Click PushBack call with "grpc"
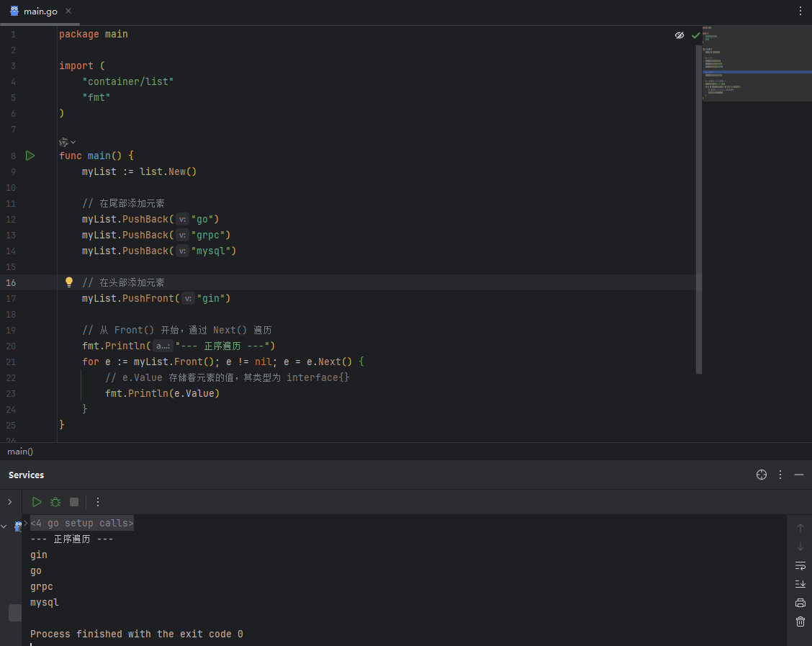The width and height of the screenshot is (812, 646). [156, 235]
